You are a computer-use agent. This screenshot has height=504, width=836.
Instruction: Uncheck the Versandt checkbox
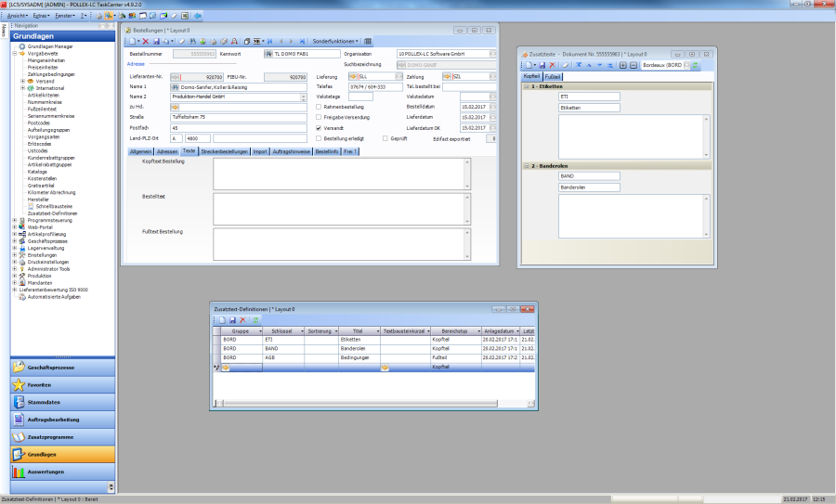coord(320,128)
